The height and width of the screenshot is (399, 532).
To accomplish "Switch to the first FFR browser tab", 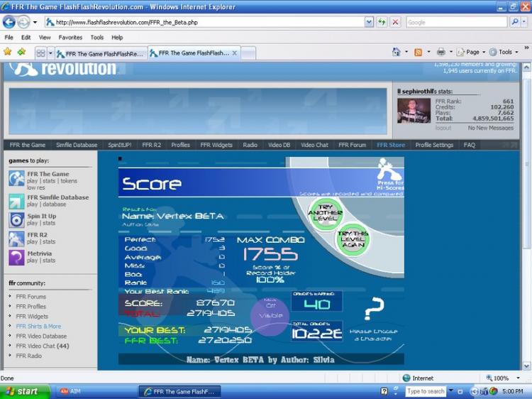I will 100,53.
